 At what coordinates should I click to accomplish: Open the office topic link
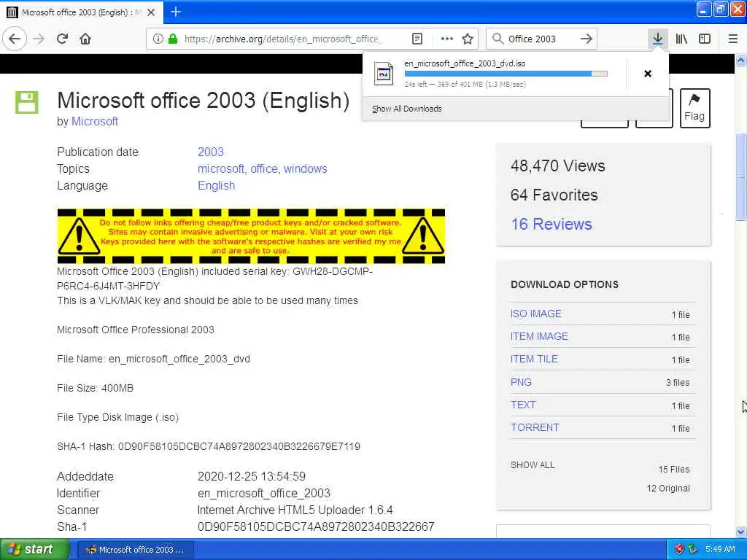click(265, 169)
